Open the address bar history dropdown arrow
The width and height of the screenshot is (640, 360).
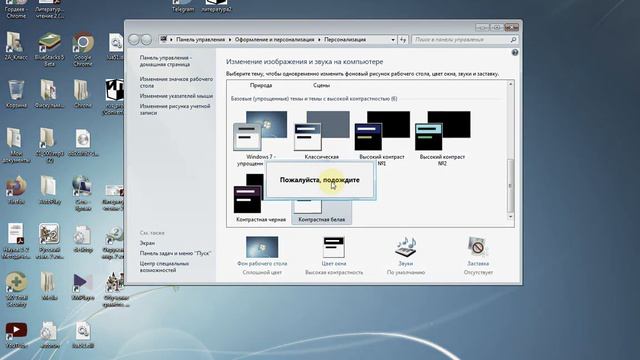coord(393,40)
